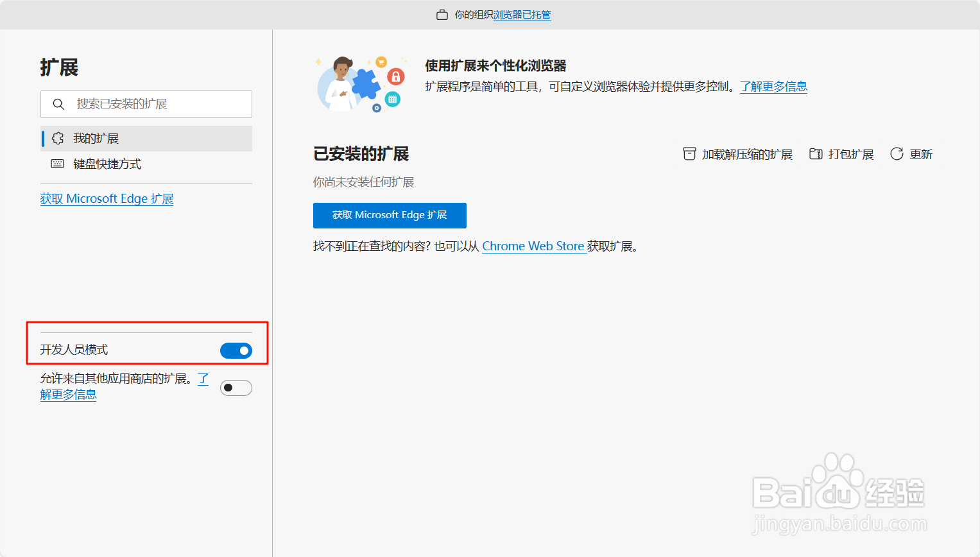Screen dimensions: 980x557
Task: Click the Update extensions refresh icon
Action: (x=897, y=153)
